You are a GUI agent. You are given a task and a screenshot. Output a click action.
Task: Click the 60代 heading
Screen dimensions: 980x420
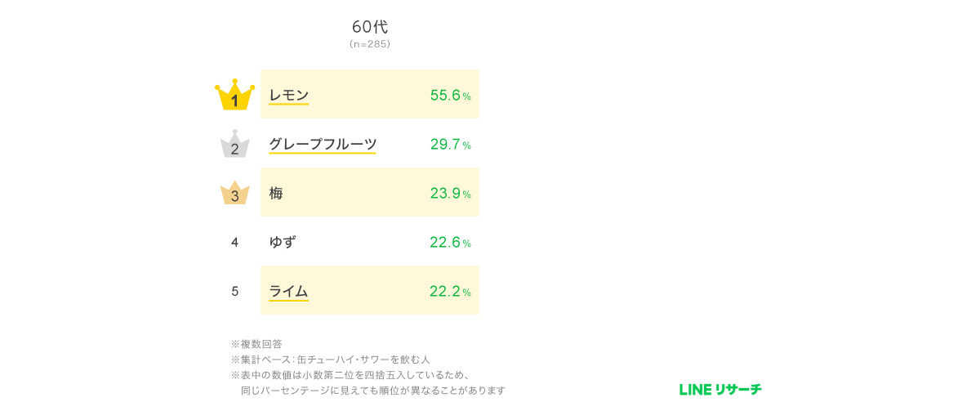[370, 27]
